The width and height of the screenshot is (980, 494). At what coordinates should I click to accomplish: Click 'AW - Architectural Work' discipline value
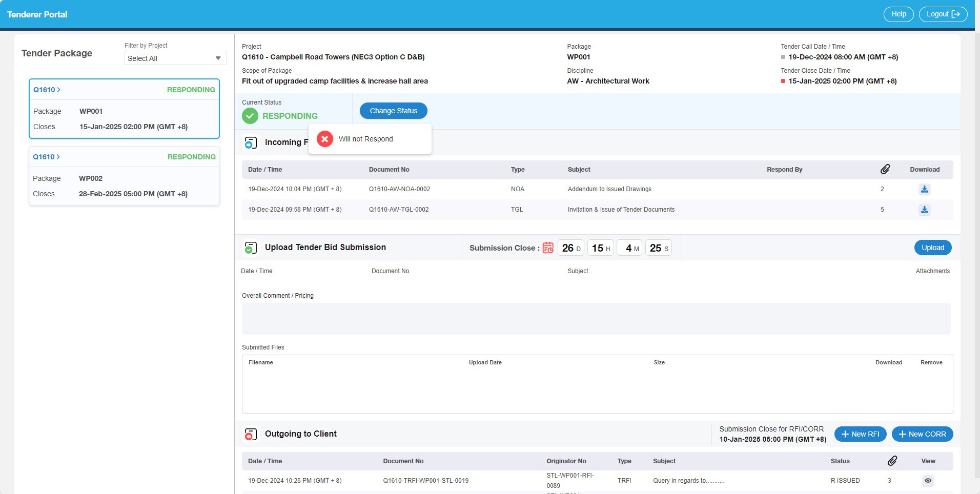click(x=608, y=81)
